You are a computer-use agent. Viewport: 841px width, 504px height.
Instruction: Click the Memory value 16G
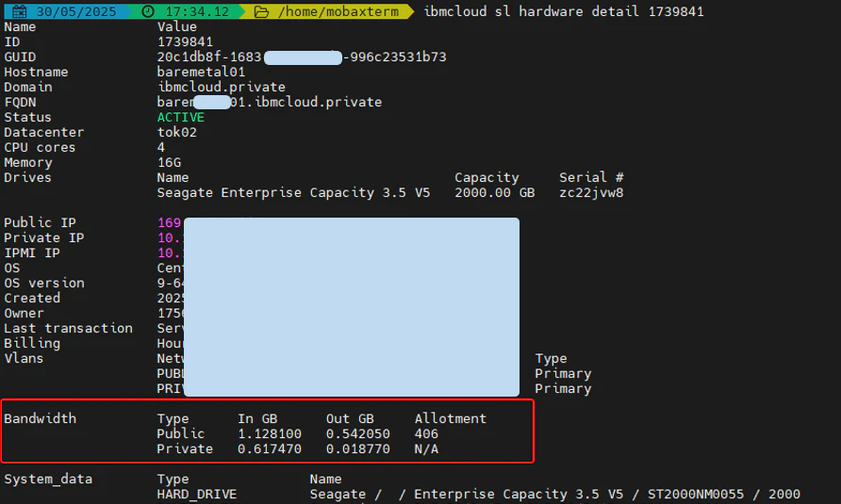click(x=169, y=162)
